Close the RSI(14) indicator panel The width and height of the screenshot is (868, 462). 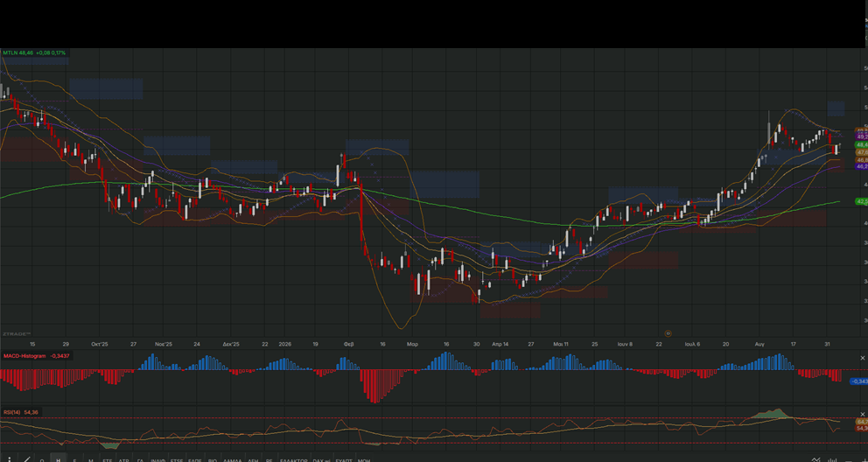click(x=862, y=414)
